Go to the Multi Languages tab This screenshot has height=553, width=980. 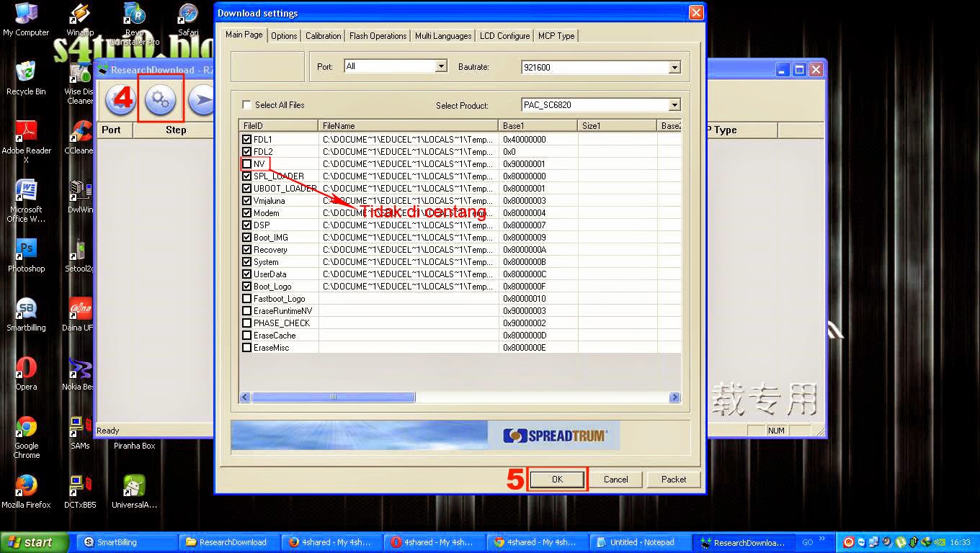point(443,35)
